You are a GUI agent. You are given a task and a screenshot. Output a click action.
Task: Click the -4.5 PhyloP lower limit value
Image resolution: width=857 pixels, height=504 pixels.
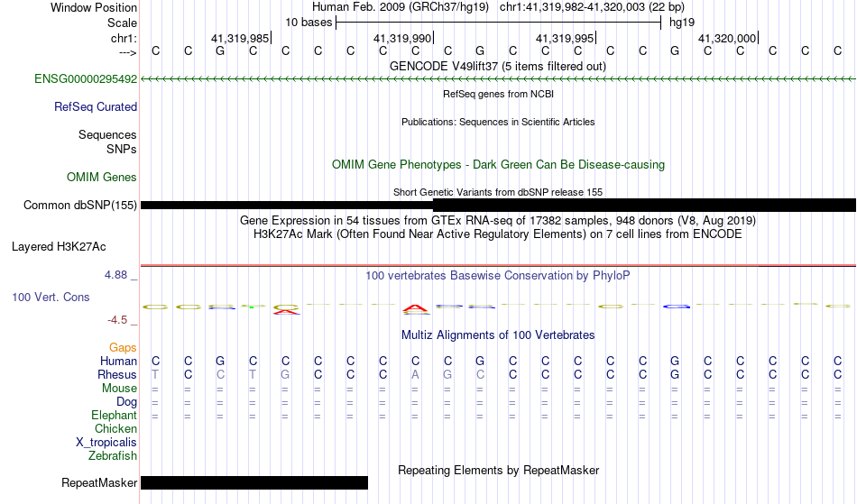point(117,319)
